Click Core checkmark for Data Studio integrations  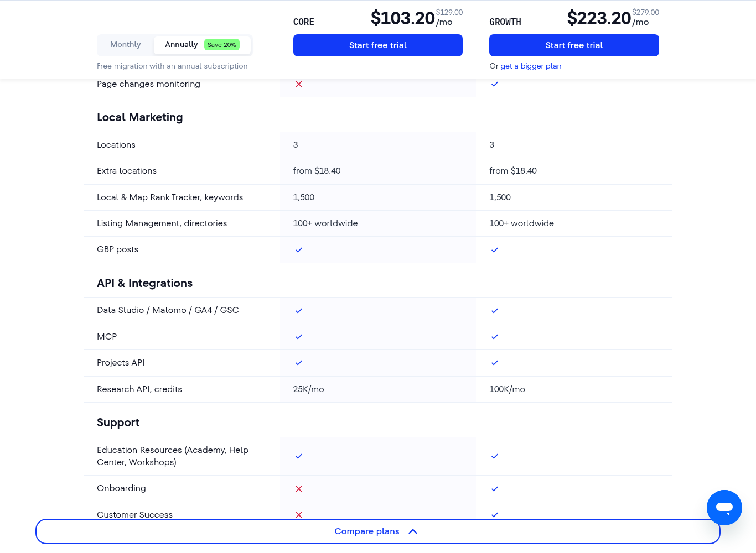pos(299,311)
